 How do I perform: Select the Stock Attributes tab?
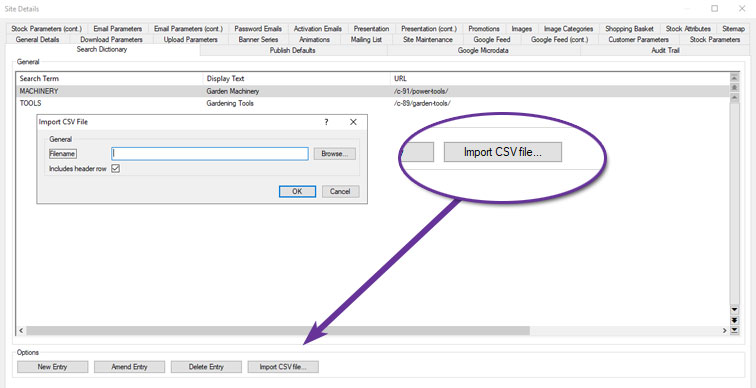click(688, 29)
